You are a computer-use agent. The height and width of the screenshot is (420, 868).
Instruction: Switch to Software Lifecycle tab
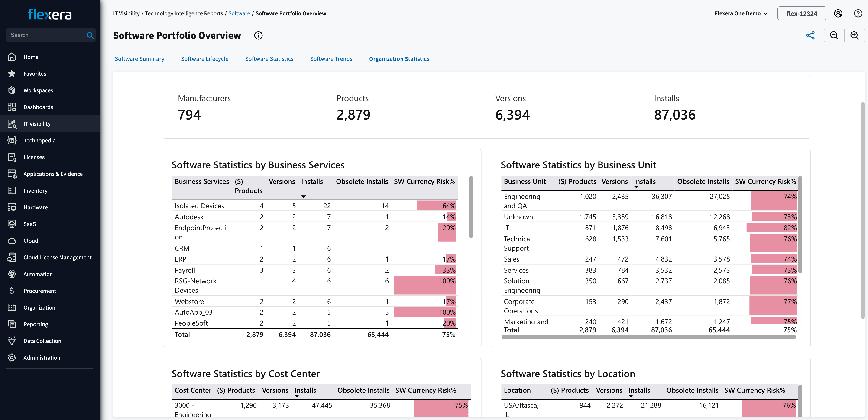point(205,58)
